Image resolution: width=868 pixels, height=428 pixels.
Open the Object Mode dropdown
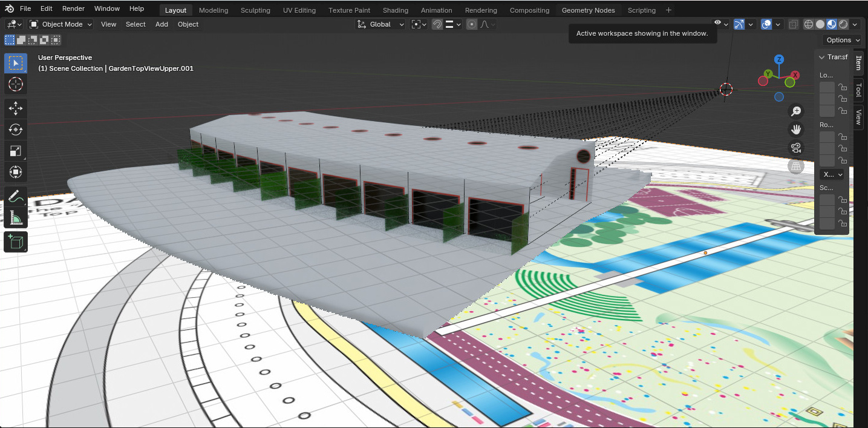60,24
